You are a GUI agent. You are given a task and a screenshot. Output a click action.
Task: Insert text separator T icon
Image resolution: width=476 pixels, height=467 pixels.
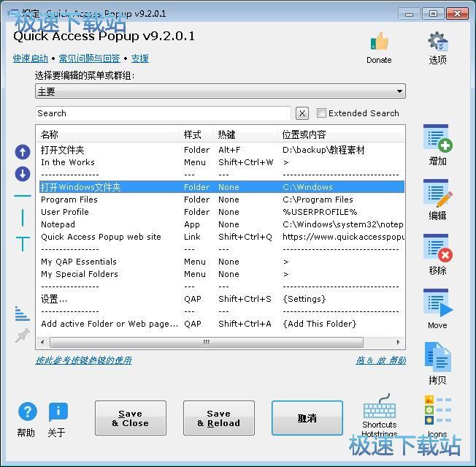point(23,243)
